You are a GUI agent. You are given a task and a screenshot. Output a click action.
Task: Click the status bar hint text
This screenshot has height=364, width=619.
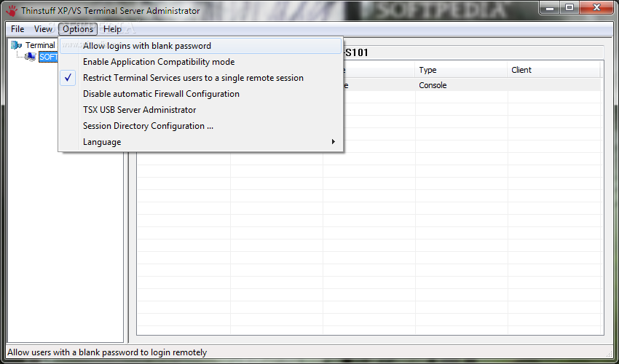click(107, 352)
